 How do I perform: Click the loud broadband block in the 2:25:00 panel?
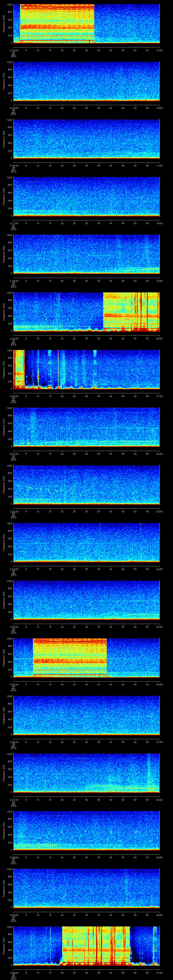[x=70, y=657]
